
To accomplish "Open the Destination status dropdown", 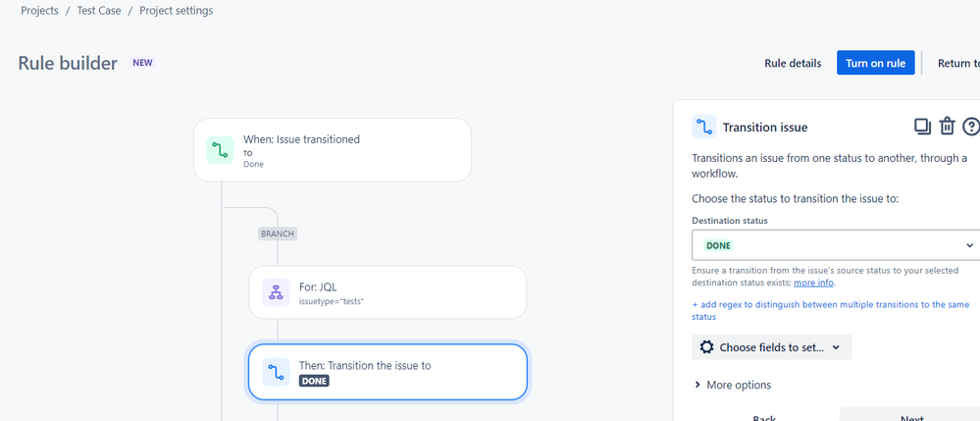I will (836, 245).
